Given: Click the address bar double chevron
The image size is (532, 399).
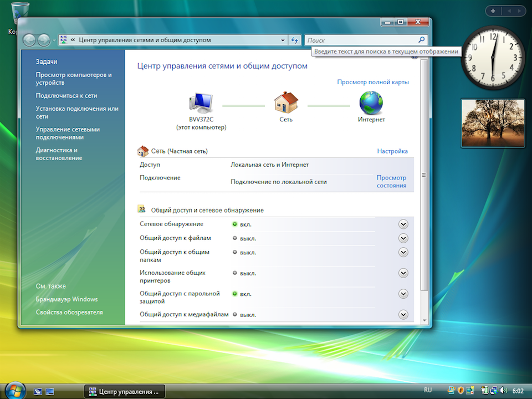Looking at the screenshot, I should (x=73, y=40).
